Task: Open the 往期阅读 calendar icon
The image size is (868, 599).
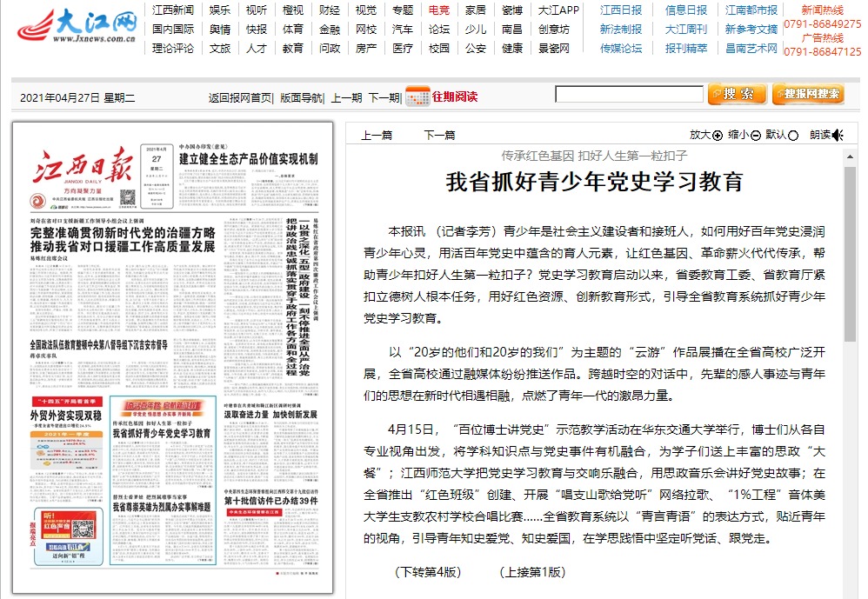Action: 417,97
